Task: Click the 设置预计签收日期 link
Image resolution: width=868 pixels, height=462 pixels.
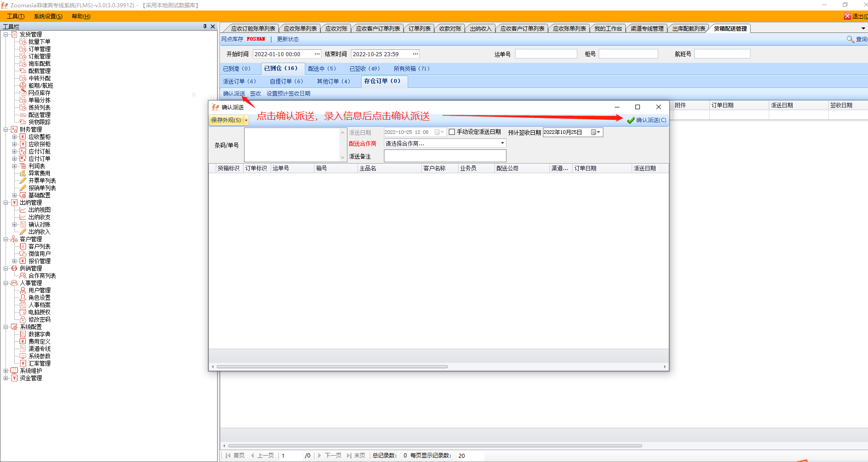Action: pyautogui.click(x=288, y=94)
